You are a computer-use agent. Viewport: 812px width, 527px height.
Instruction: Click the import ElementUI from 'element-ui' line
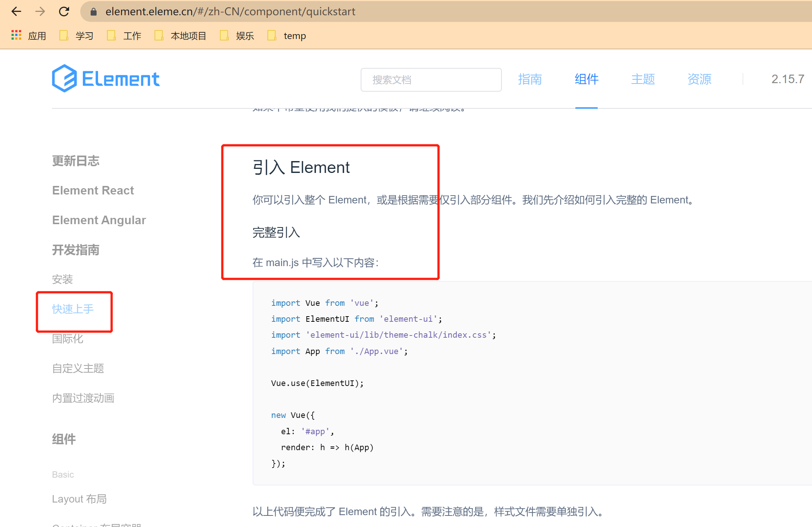point(357,319)
